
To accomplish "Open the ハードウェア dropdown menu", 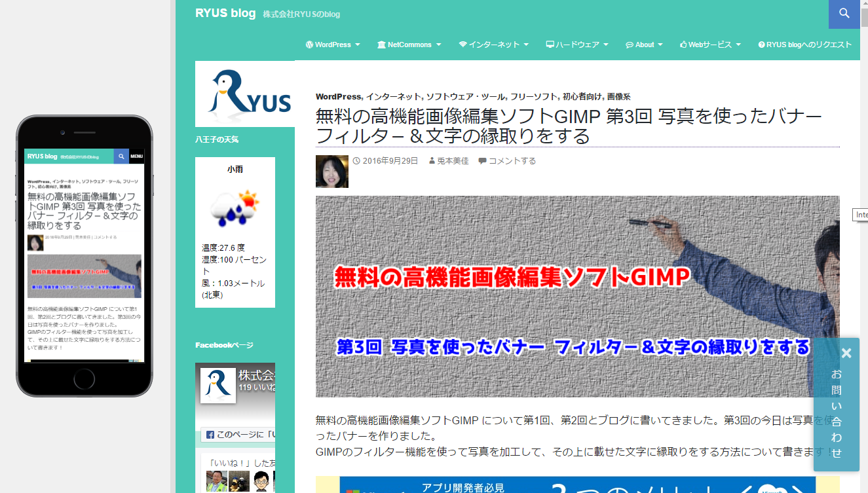I will tap(577, 45).
